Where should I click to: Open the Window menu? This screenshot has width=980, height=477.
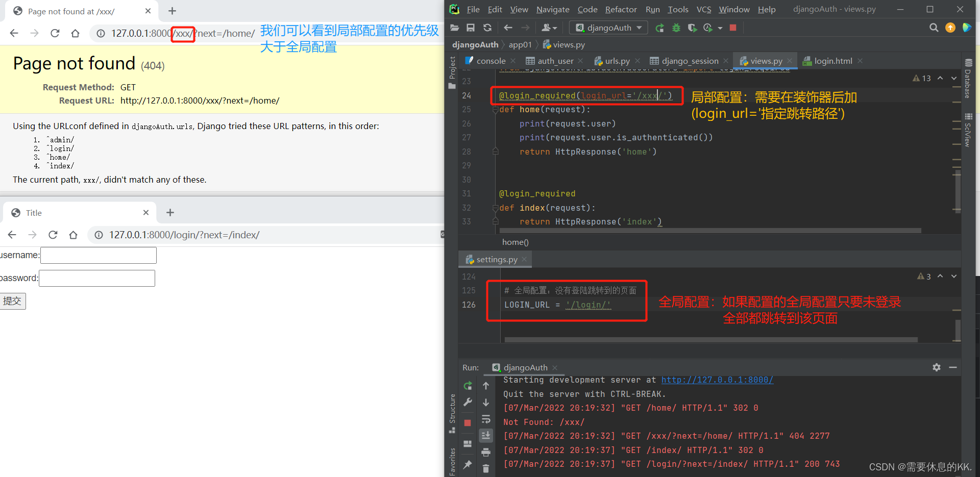pos(734,9)
